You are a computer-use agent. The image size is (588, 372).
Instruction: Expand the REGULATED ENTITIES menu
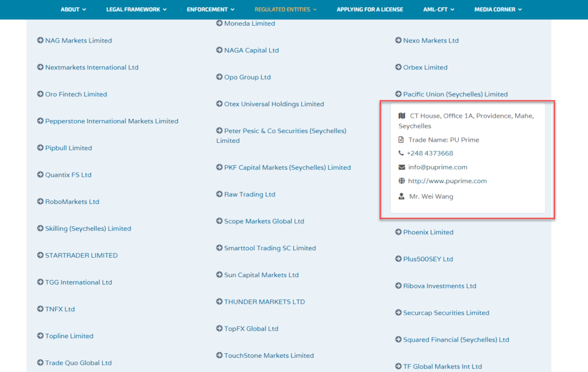click(x=286, y=9)
